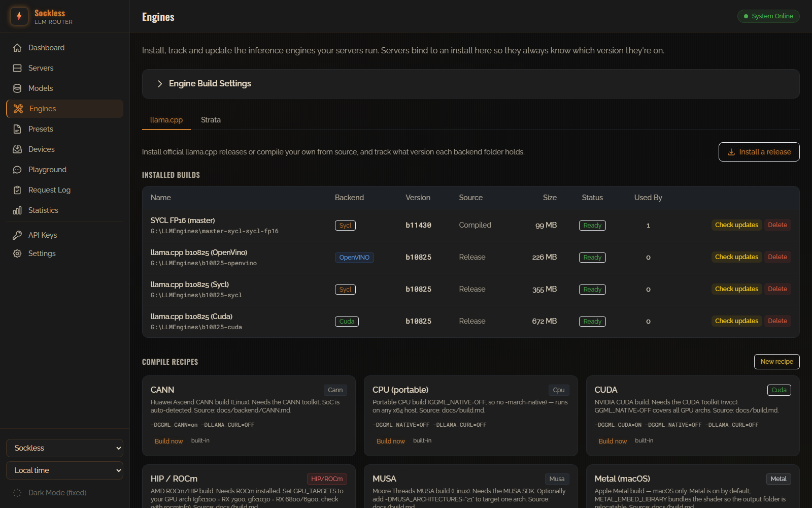Open the Local time dropdown
The height and width of the screenshot is (508, 812).
(64, 470)
